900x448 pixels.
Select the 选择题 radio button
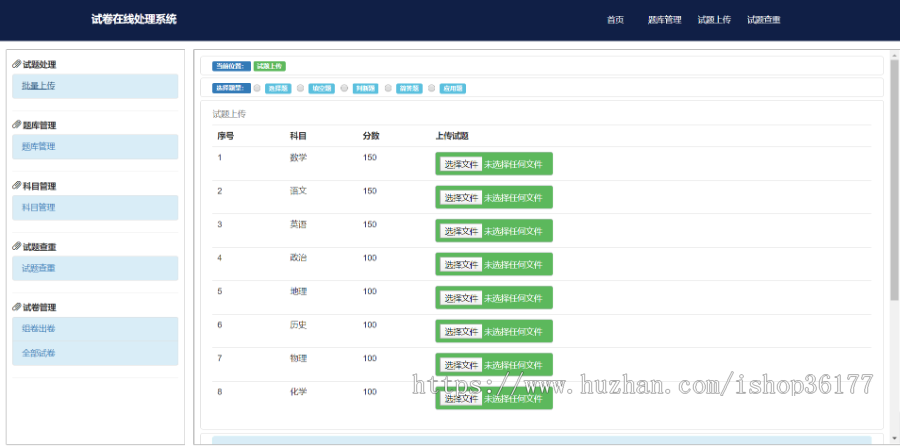pos(257,88)
